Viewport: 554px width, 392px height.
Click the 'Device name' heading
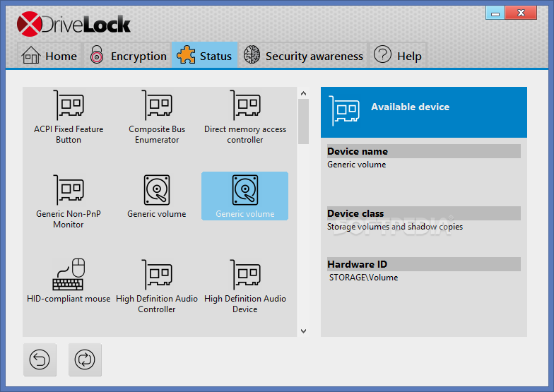[358, 151]
